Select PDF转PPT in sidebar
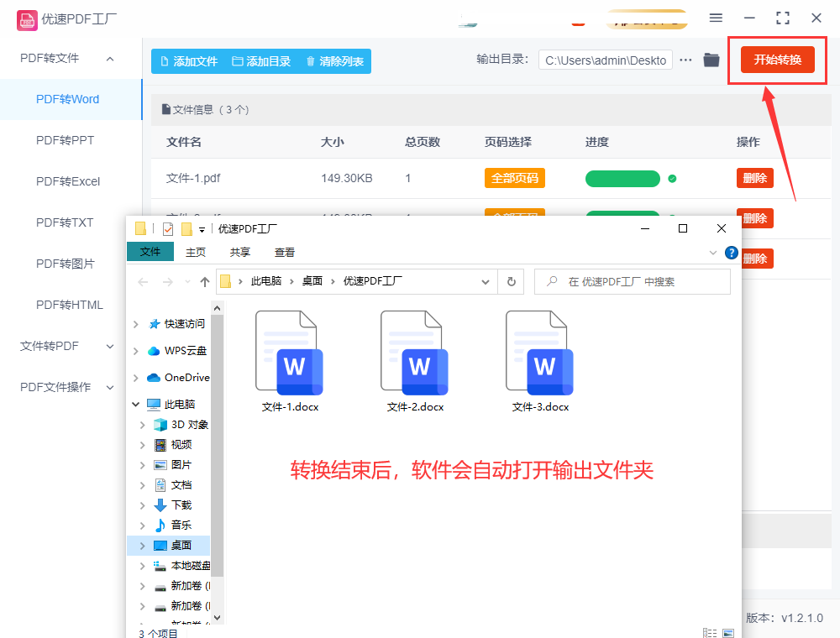Screen dimensions: 840x638 coord(65,140)
